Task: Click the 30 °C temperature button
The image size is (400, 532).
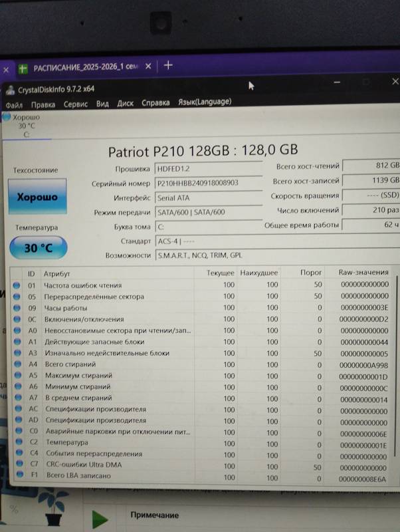Action: [x=38, y=248]
